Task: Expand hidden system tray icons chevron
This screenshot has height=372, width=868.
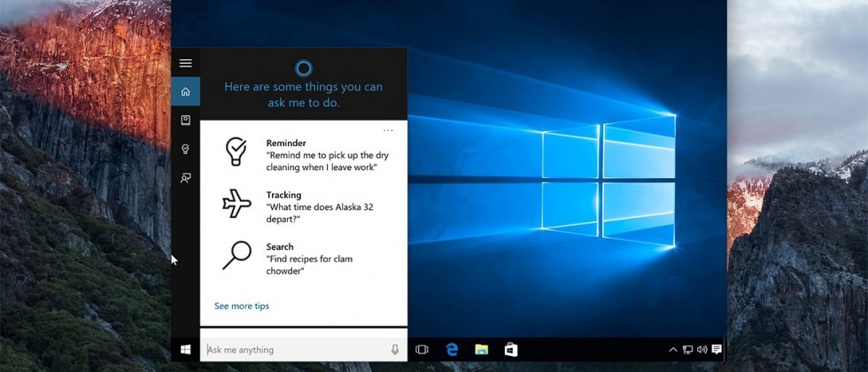Action: pos(673,350)
